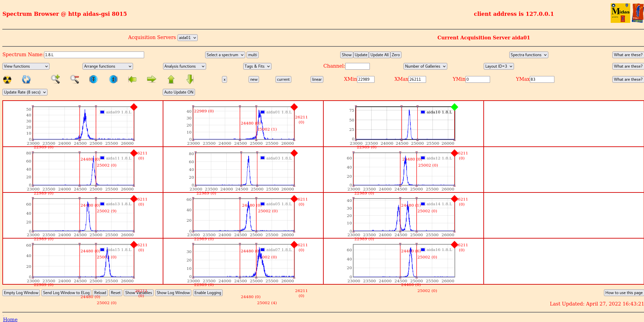The image size is (644, 322).
Task: Open the Acquisition Servers aida01 dropdown
Action: pos(188,38)
